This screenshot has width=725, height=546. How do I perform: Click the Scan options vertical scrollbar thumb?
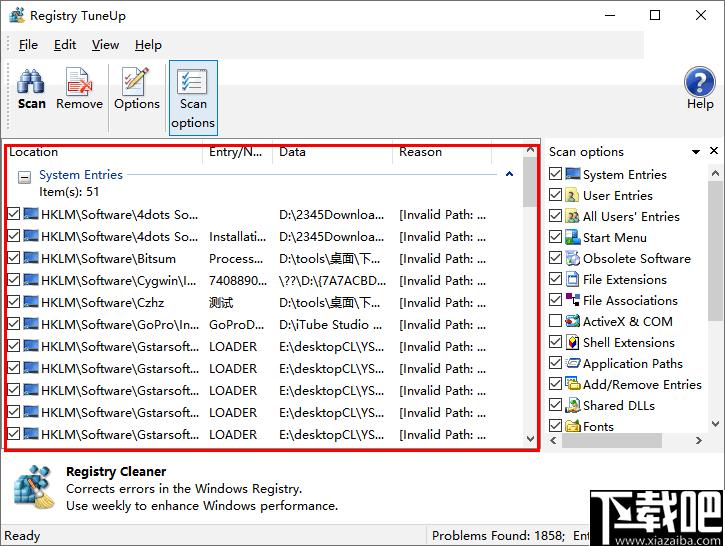pyautogui.click(x=715, y=250)
